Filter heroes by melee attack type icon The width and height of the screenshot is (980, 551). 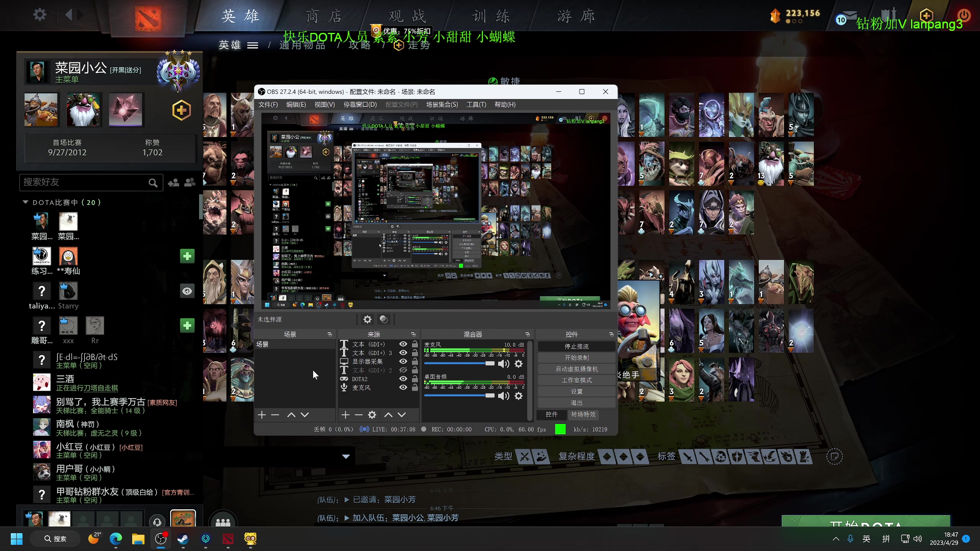[525, 456]
